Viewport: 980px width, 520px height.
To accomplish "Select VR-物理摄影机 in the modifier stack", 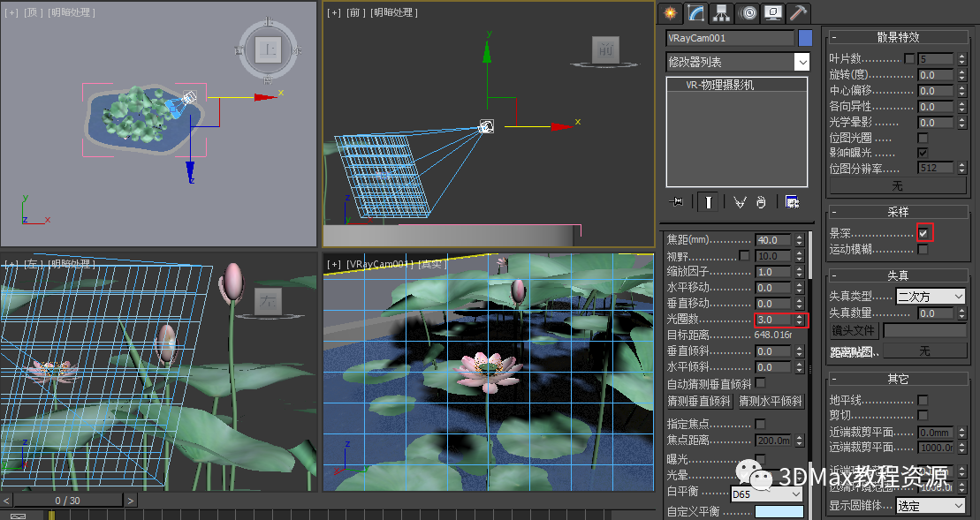I will [x=720, y=86].
